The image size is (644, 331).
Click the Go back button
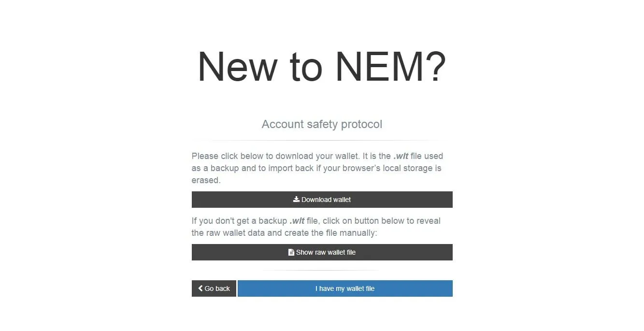(x=214, y=288)
